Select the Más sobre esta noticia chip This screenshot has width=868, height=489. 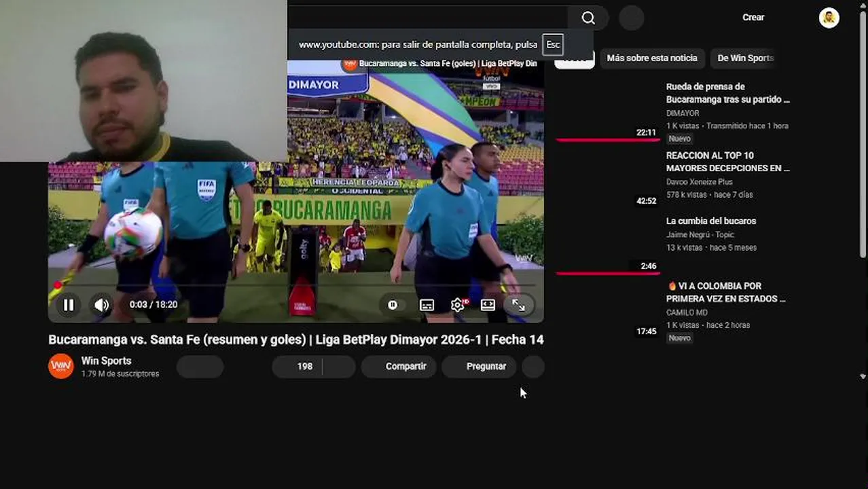[x=652, y=58]
